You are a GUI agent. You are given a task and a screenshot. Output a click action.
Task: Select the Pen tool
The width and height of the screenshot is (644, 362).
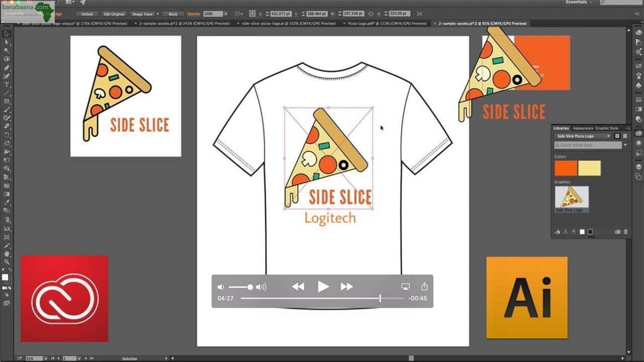[7, 68]
